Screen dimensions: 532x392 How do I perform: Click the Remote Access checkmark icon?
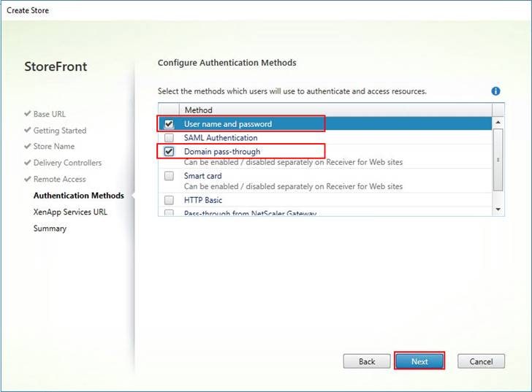pyautogui.click(x=28, y=179)
